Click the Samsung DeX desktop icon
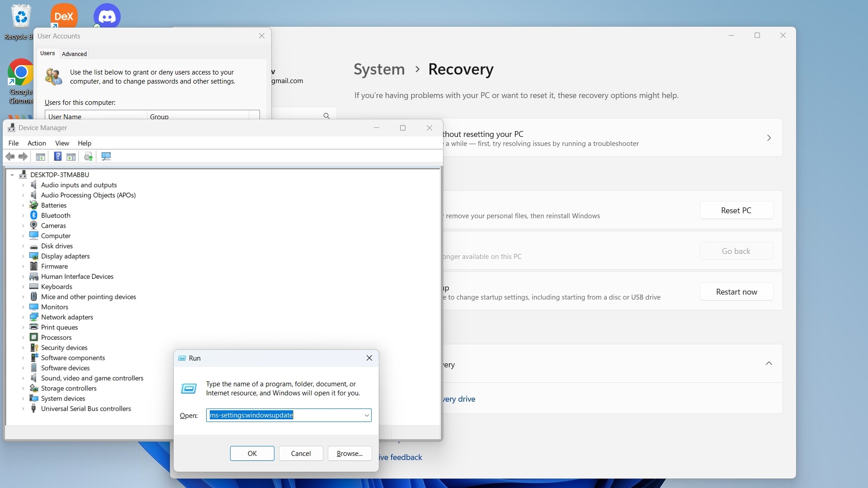Viewport: 868px width, 488px height. 64,16
